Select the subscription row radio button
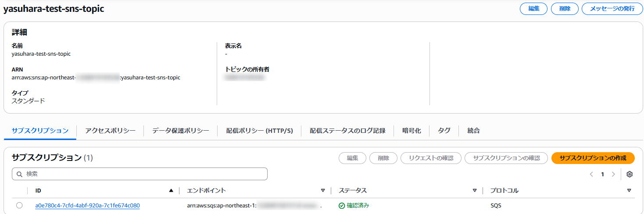The width and height of the screenshot is (644, 214). point(19,205)
